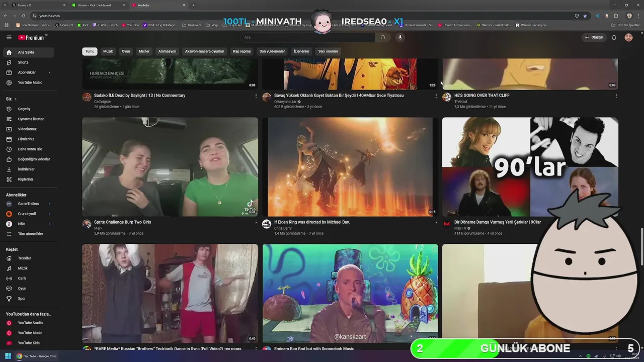Select the Mix'ler filter chip
This screenshot has width=644, height=362.
click(x=144, y=51)
